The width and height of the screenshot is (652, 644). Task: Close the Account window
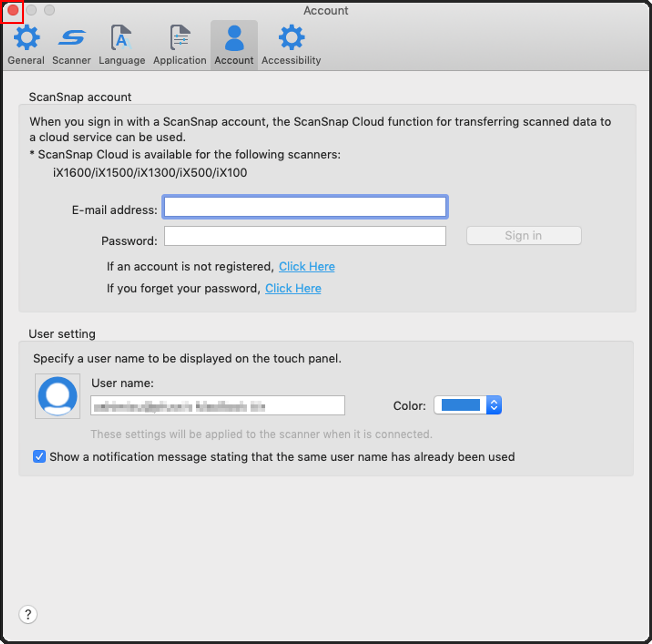(x=13, y=10)
